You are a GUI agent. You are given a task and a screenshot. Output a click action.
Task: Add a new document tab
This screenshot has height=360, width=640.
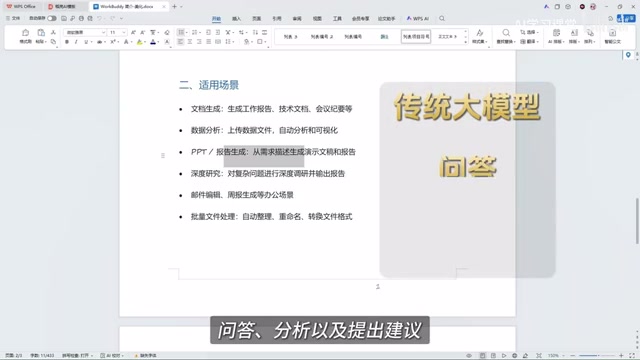[174, 7]
